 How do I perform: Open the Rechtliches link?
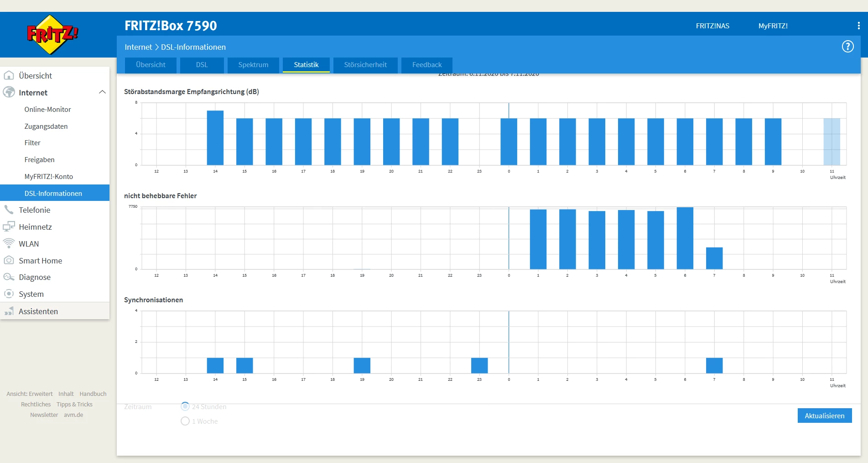click(36, 404)
